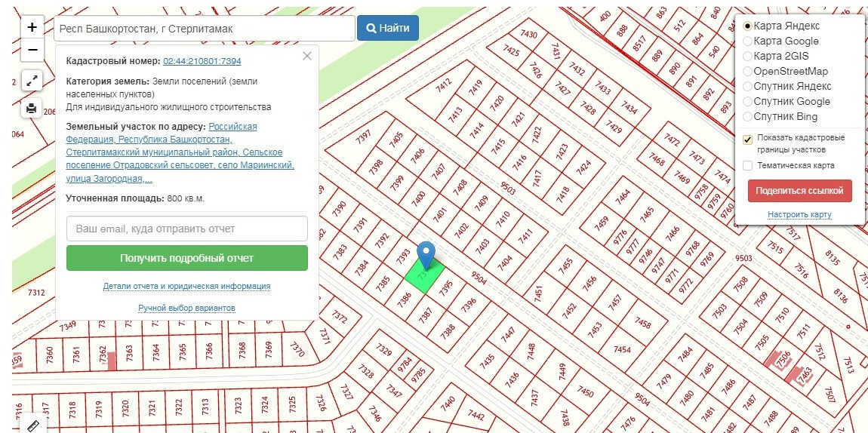This screenshot has width=868, height=433.
Task: Click map parcel labeled 8136
Action: [x=840, y=295]
